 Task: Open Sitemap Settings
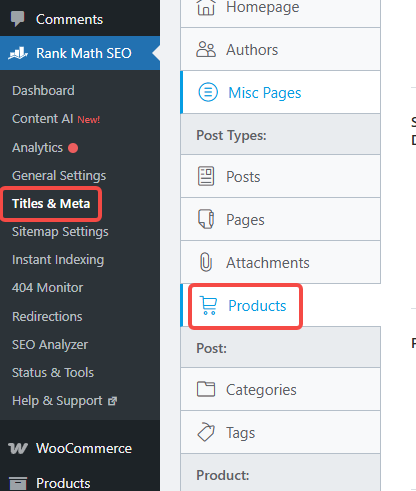(x=60, y=232)
